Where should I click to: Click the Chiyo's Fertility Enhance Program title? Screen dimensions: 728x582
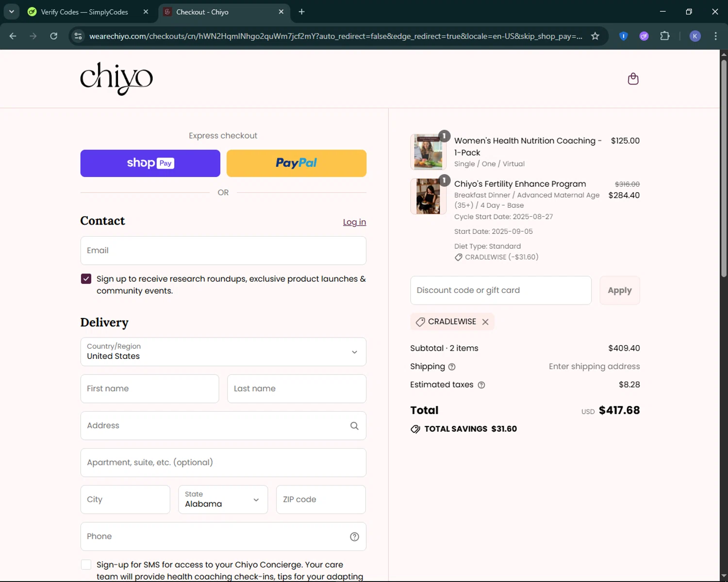pyautogui.click(x=520, y=184)
